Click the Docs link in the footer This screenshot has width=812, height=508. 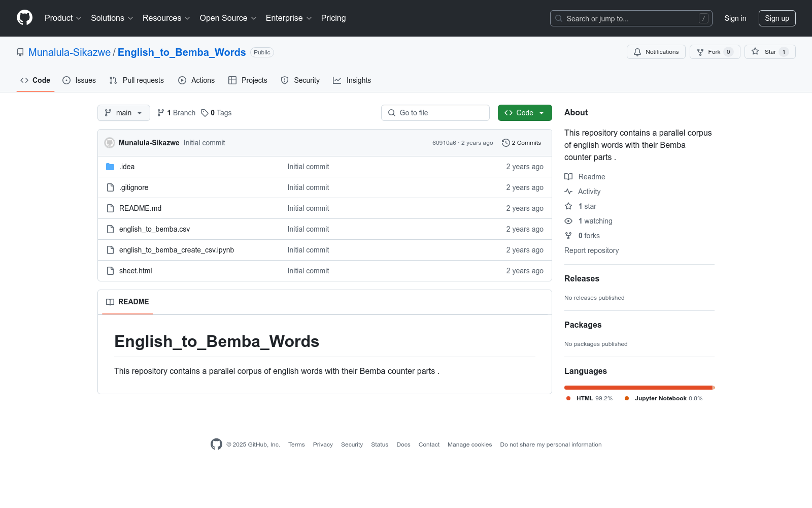click(403, 444)
